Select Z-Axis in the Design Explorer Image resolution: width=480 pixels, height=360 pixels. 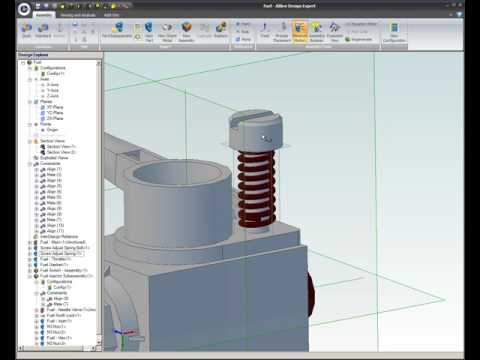pyautogui.click(x=53, y=96)
